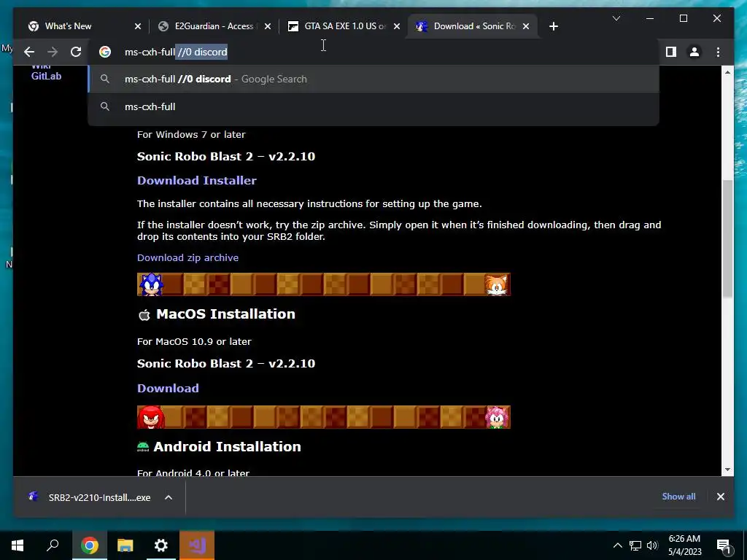747x560 pixels.
Task: Click the scrollbar down arrow
Action: [727, 470]
